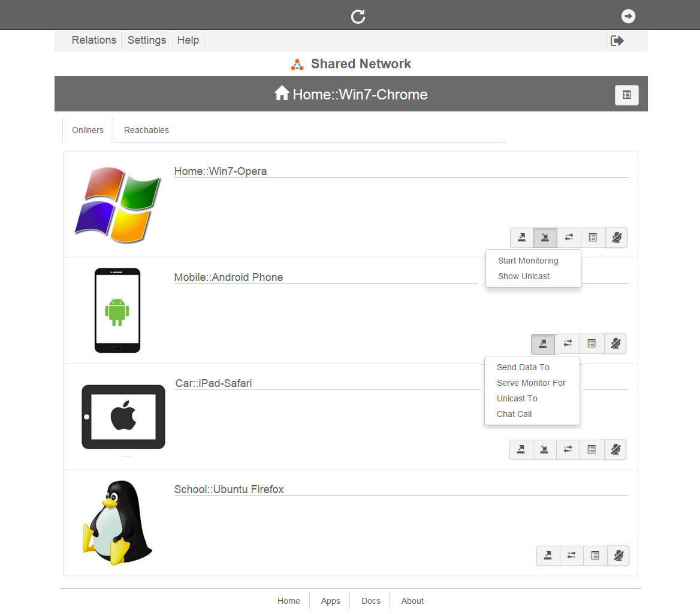Unmute the microphone for School::Ubuntu Firefox

point(618,556)
